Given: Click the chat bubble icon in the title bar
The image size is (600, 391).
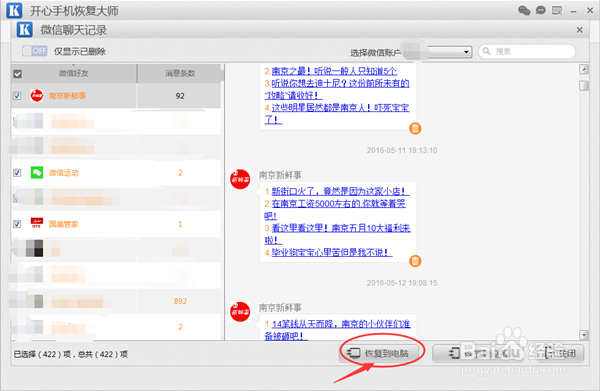Looking at the screenshot, I should [x=541, y=10].
